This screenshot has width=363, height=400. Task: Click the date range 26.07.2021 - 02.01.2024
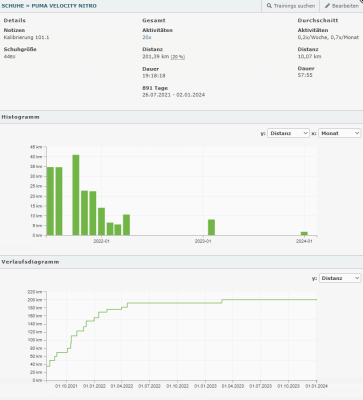tap(174, 95)
